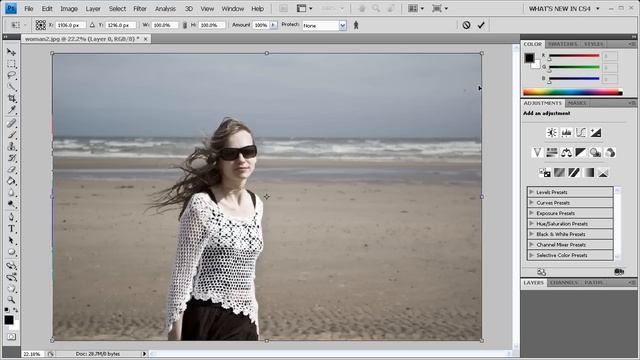The height and width of the screenshot is (360, 640).
Task: Select the Horizontal Type tool
Action: [11, 229]
